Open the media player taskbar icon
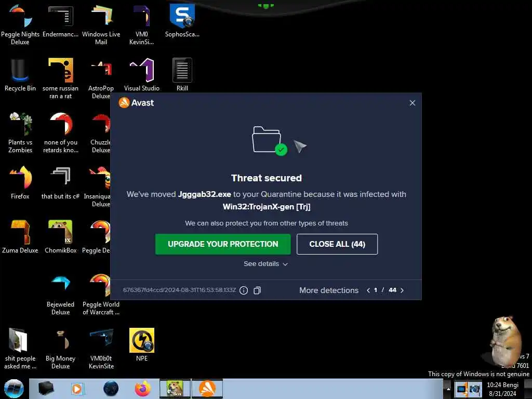532x399 pixels. point(77,389)
